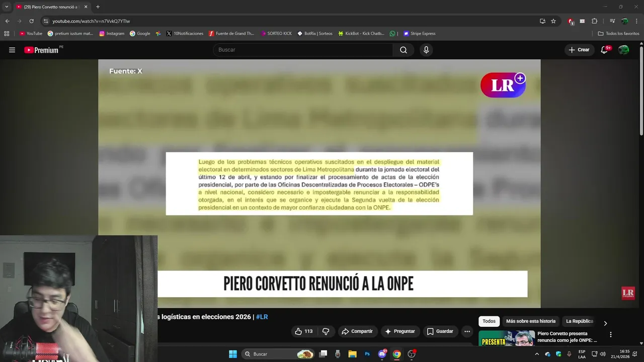
Task: Bookmark this page with the star
Action: coord(553,21)
